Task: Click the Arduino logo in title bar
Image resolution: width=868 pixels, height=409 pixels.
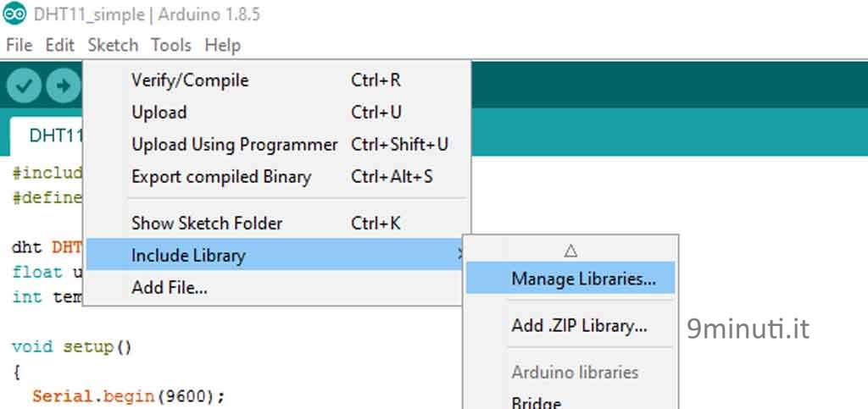Action: pyautogui.click(x=14, y=14)
